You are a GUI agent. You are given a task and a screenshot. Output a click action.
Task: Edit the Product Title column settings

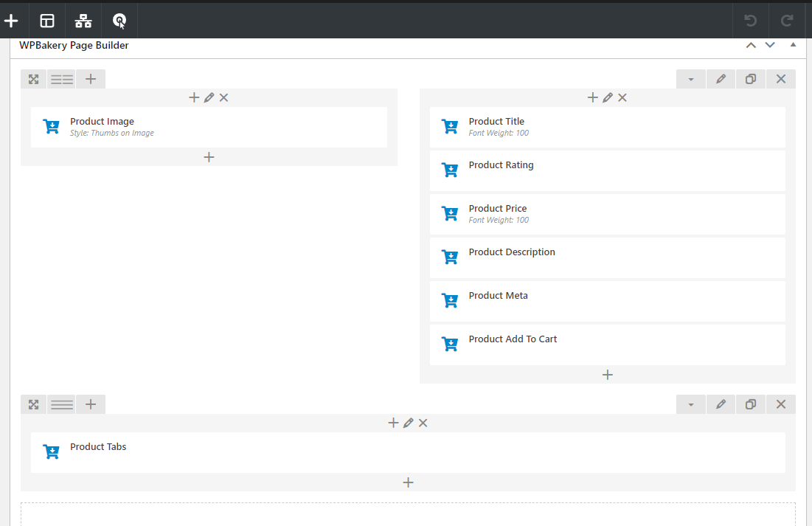[x=608, y=97]
